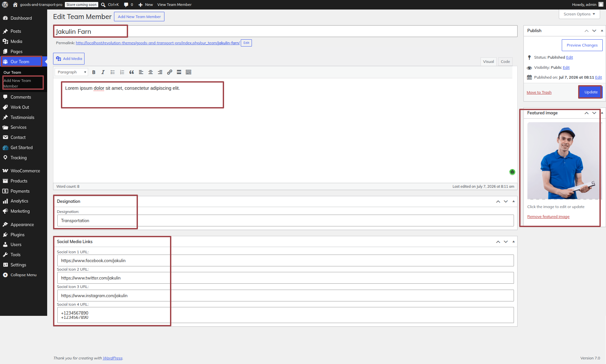This screenshot has height=364, width=606.
Task: Open View Team Member in admin bar
Action: [174, 5]
